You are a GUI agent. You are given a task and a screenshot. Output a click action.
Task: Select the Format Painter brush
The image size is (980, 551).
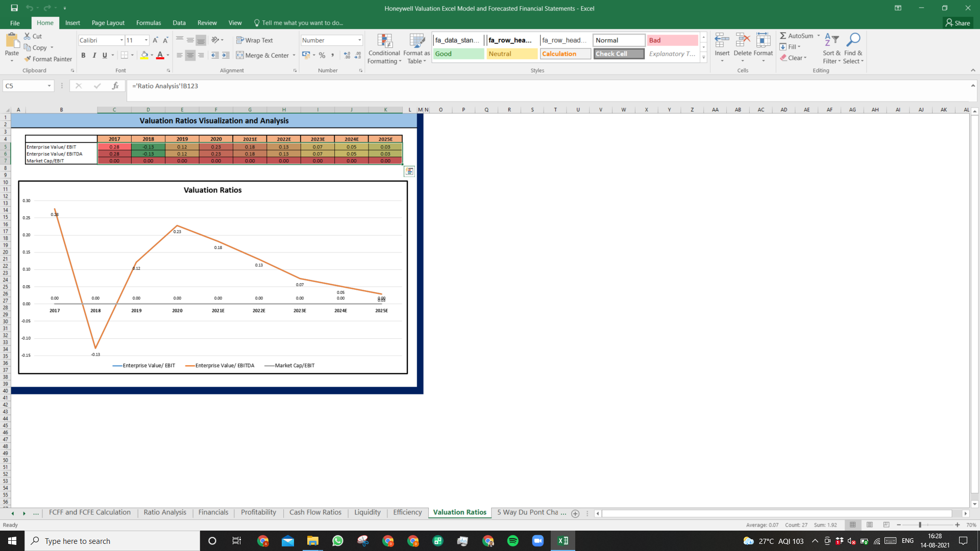[28, 59]
